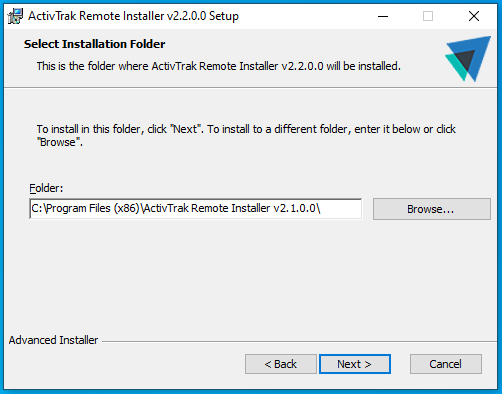Viewport: 502px width, 394px height.
Task: Cancel the installation
Action: tap(446, 364)
